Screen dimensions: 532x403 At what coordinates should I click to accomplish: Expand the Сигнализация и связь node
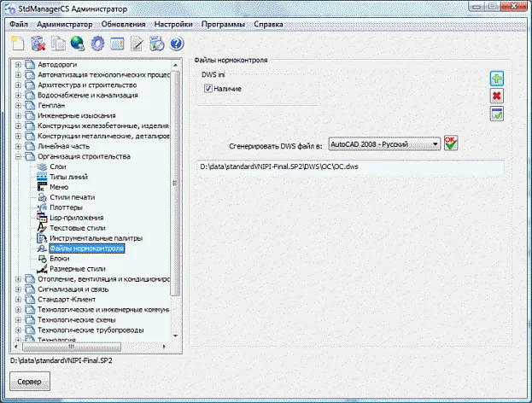coord(19,289)
